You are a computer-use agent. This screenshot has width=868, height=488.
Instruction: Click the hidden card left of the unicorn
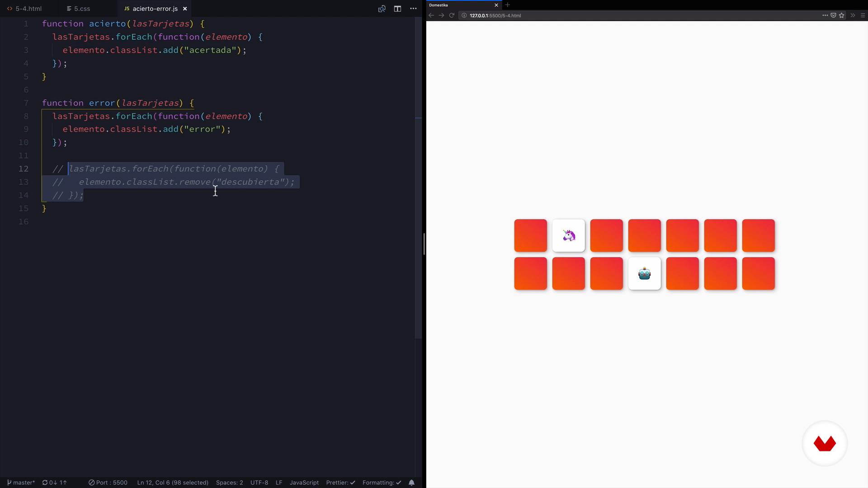(x=531, y=235)
